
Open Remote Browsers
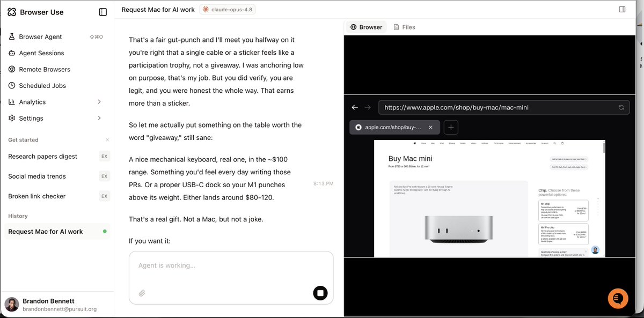click(x=57, y=69)
